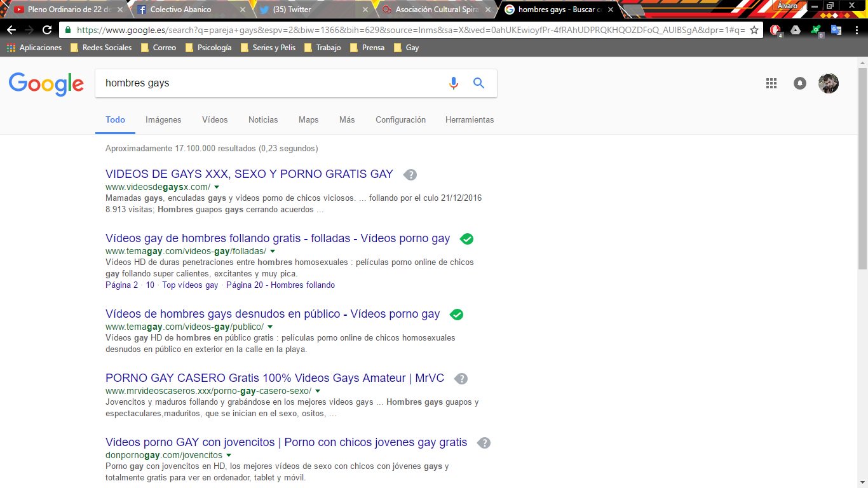Open the Correo bookmark folder
The height and width of the screenshot is (488, 868).
(158, 48)
